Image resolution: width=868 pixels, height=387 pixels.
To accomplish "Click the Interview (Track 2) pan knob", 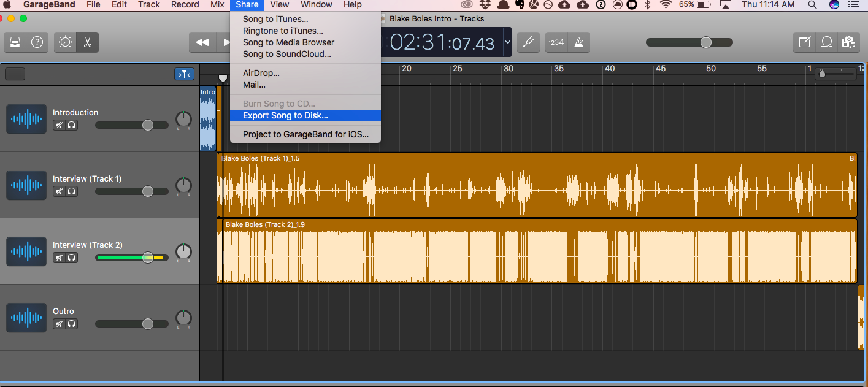I will click(183, 251).
